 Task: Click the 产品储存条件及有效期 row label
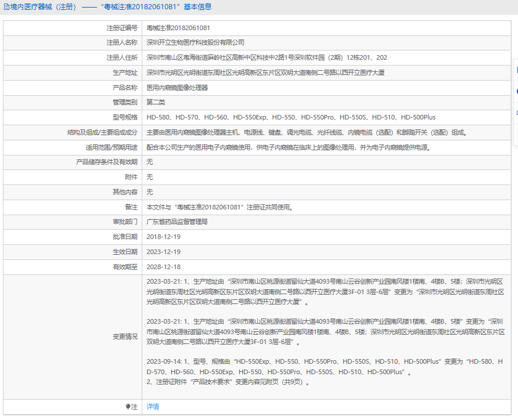pyautogui.click(x=107, y=162)
